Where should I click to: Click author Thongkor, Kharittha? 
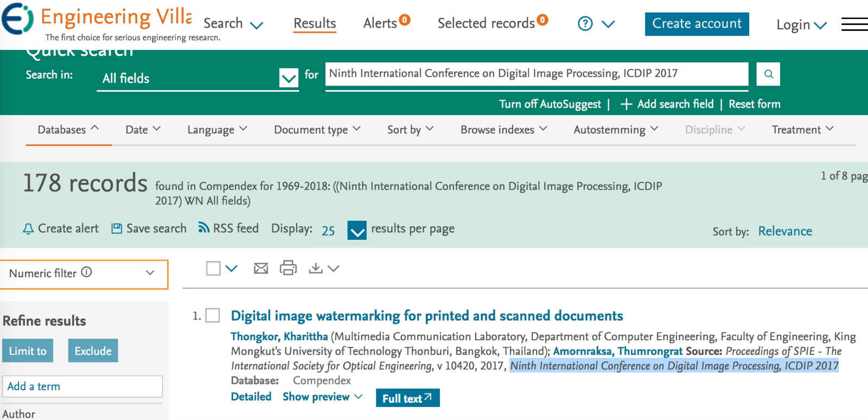279,336
